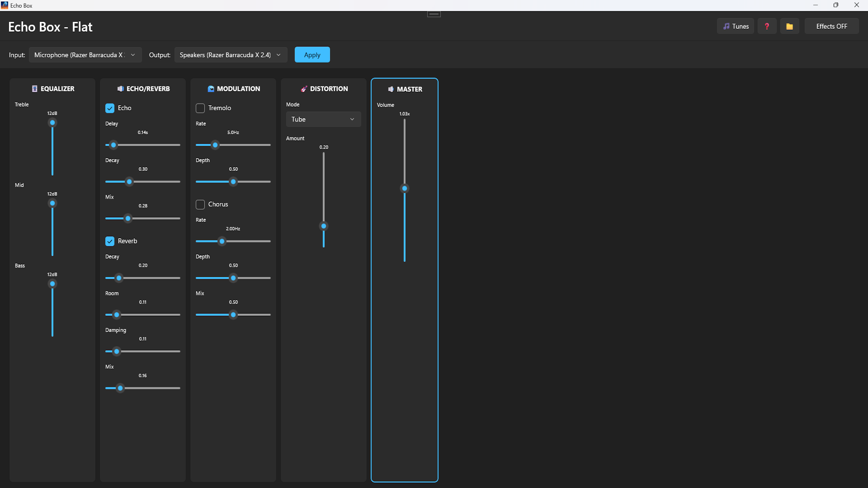Open the yellow folder icon button
This screenshot has width=868, height=488.
(x=789, y=26)
